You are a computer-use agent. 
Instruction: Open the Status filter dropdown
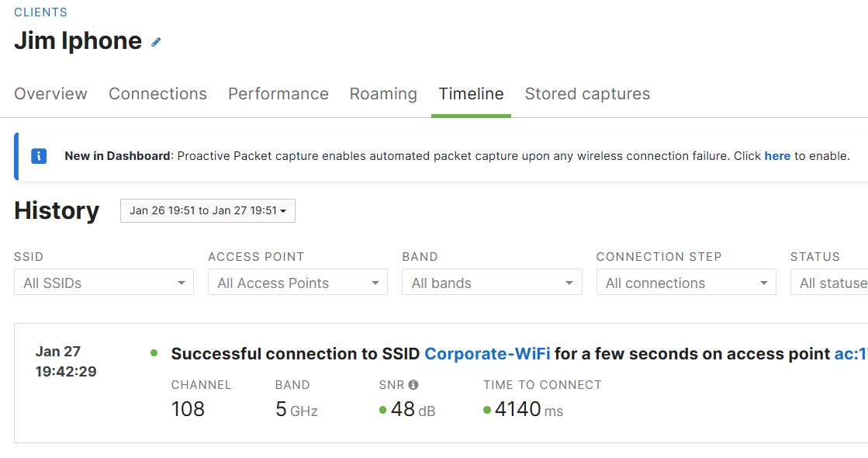tap(829, 283)
